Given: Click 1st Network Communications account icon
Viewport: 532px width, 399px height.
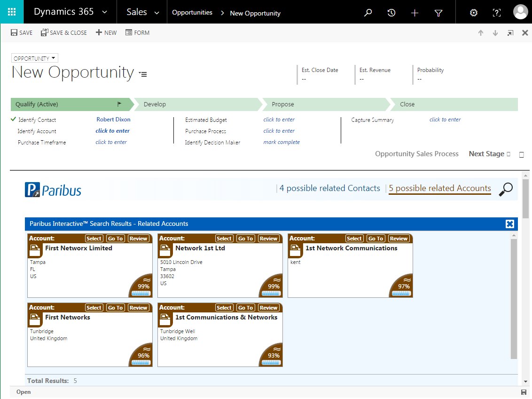Looking at the screenshot, I should (x=295, y=251).
